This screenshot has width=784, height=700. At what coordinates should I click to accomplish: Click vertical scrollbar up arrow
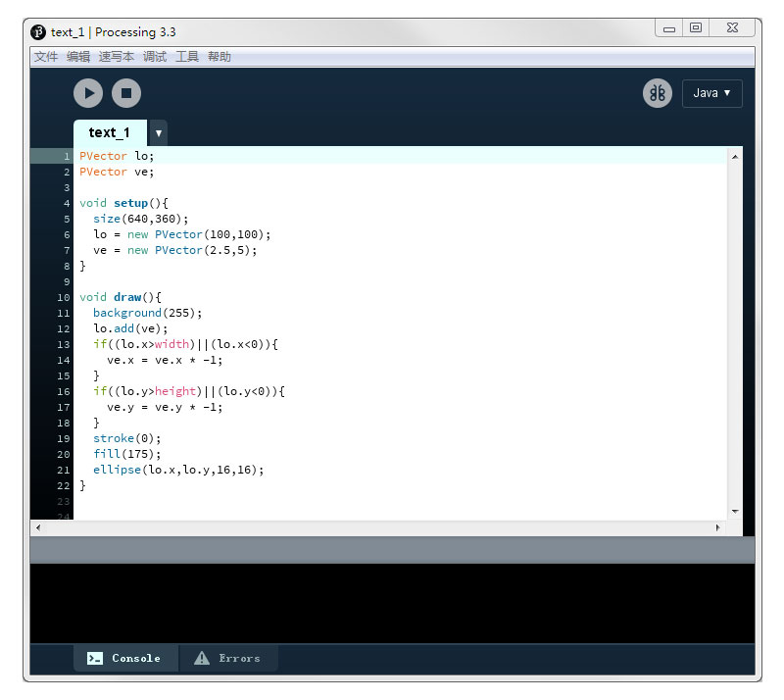click(734, 157)
